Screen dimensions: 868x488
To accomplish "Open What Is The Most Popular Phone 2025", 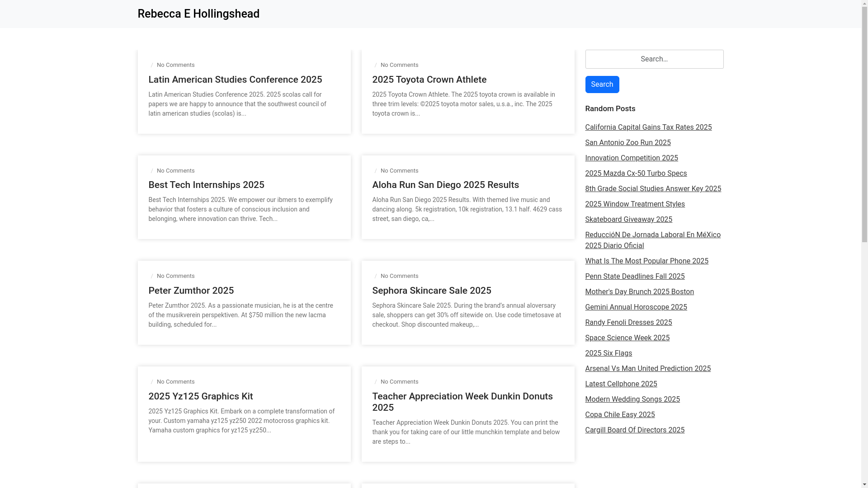I will (x=647, y=261).
